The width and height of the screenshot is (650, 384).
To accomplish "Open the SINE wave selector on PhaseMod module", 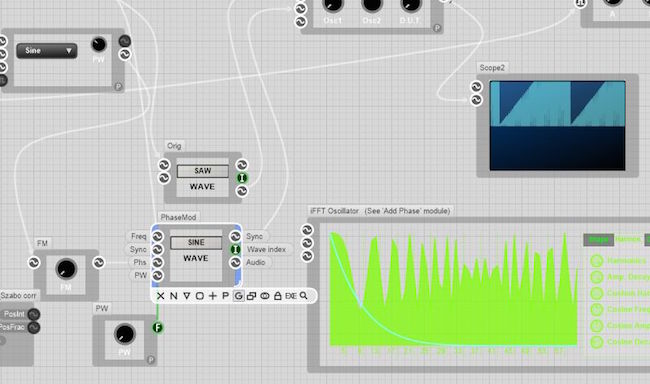I will click(196, 242).
